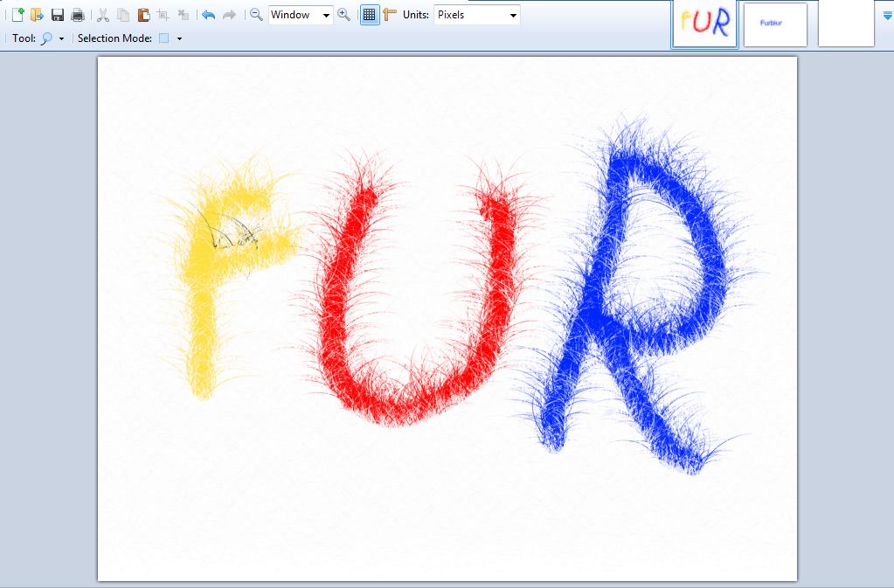Toggle the pixel grid display
This screenshot has height=588, width=894.
[x=370, y=15]
